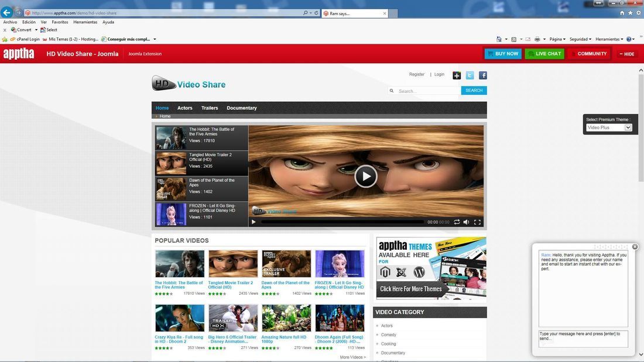Collapse the red demo bar with HIDE

pyautogui.click(x=627, y=54)
